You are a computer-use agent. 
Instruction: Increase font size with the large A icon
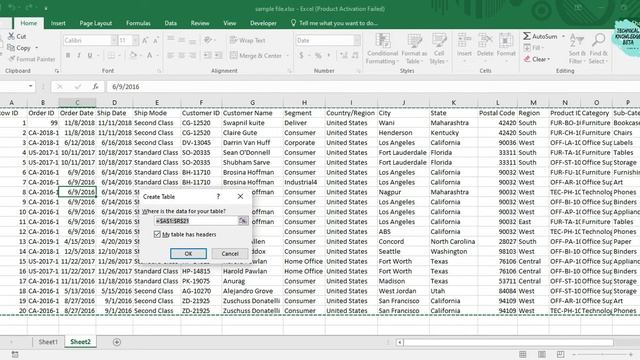145,40
